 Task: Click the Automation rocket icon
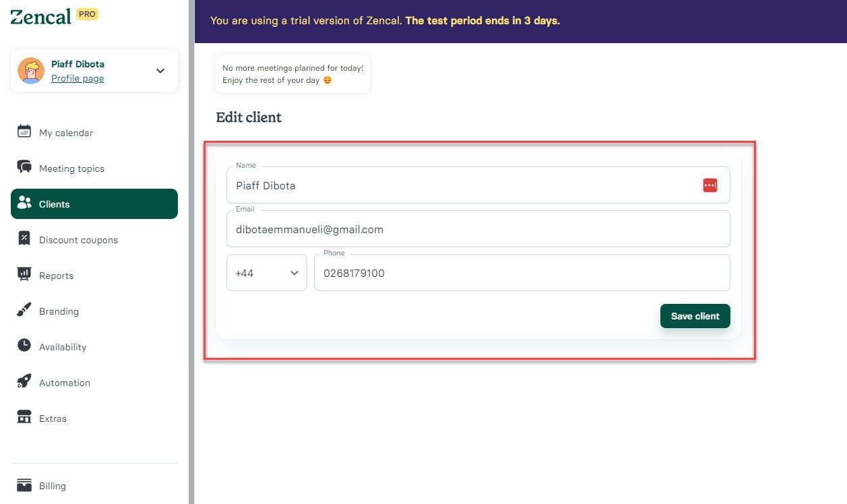click(23, 382)
